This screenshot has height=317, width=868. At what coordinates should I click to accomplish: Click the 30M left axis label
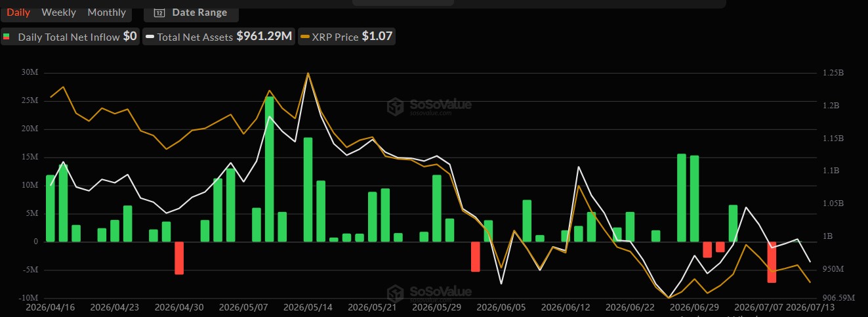30,72
